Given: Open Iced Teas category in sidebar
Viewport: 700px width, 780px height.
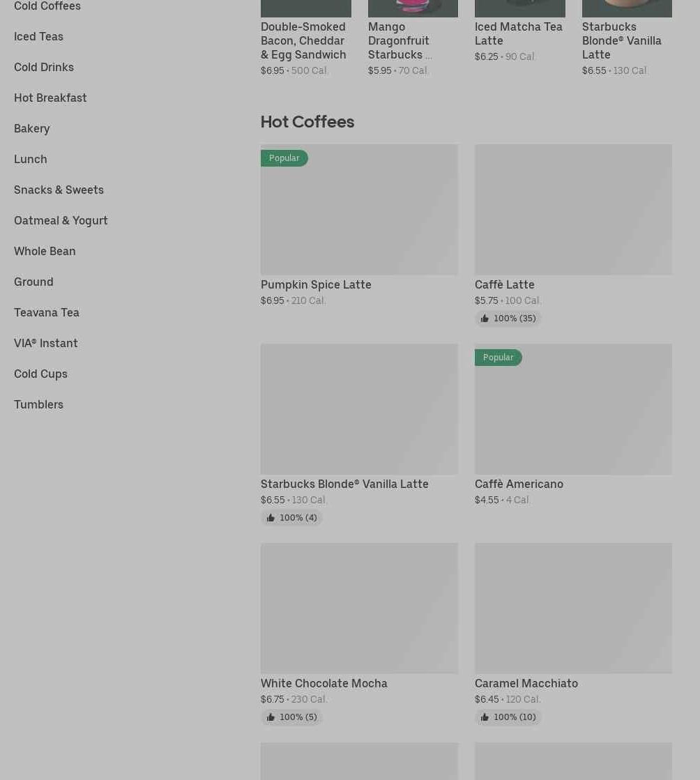Looking at the screenshot, I should (x=38, y=36).
